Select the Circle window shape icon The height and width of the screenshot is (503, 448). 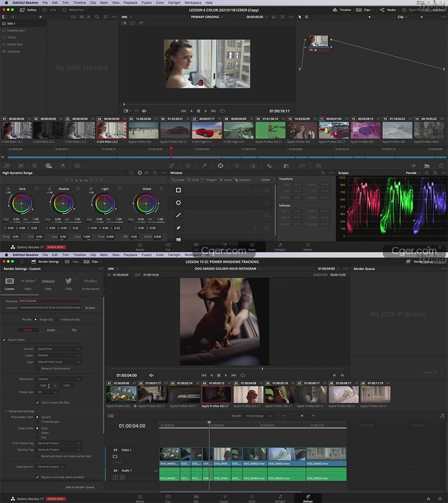[178, 202]
